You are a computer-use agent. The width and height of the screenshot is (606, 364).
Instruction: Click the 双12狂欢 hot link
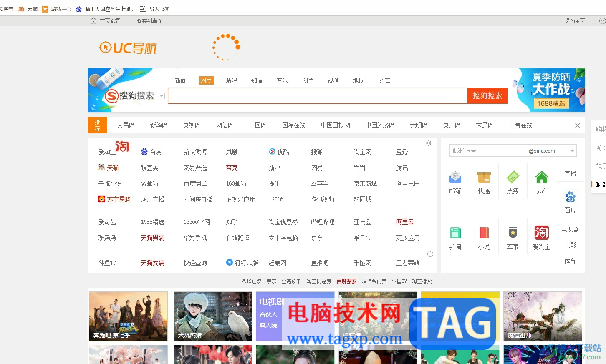251,281
